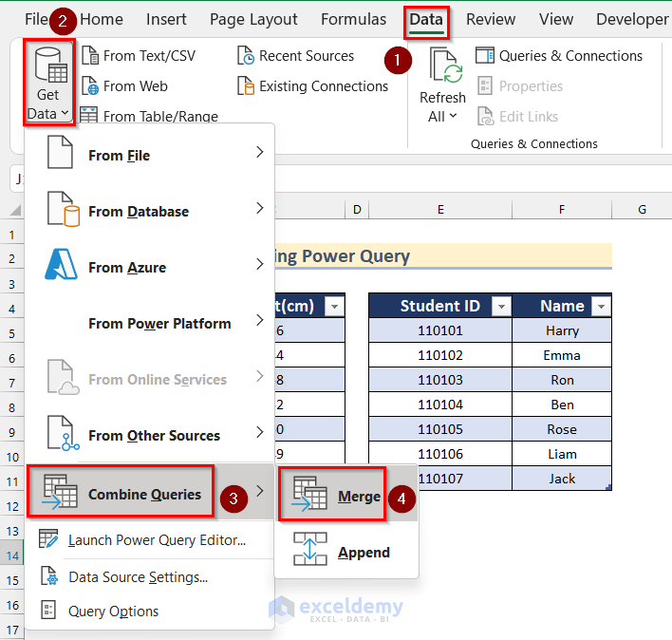
Task: Click the Select All corner triangle
Action: (x=16, y=210)
